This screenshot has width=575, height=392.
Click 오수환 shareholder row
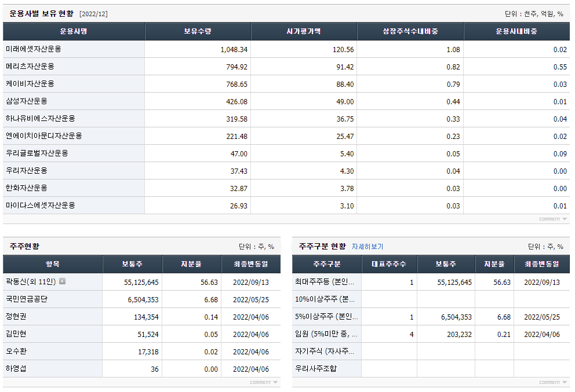pyautogui.click(x=141, y=351)
